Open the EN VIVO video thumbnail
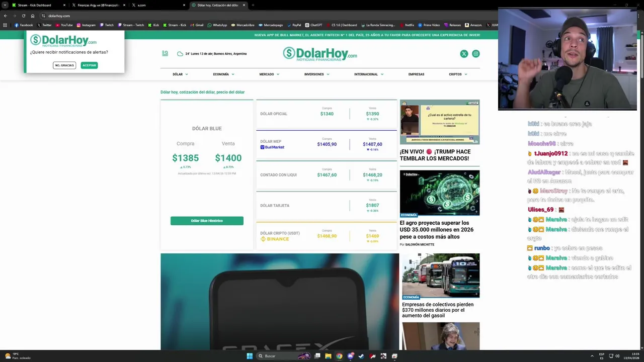 click(x=440, y=122)
